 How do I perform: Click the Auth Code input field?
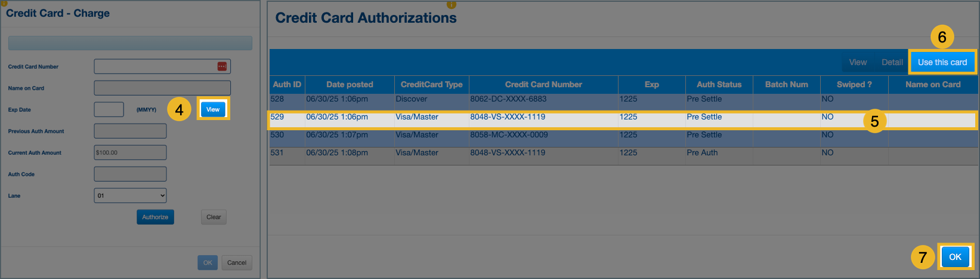pyautogui.click(x=130, y=174)
